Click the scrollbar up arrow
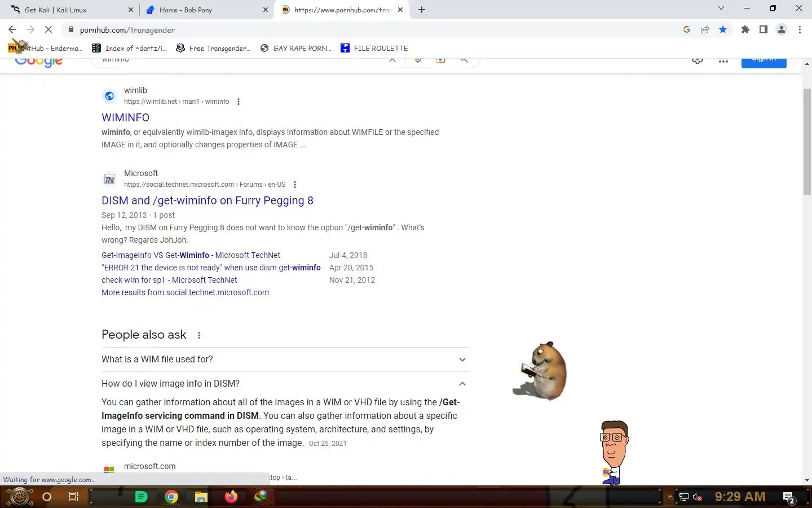This screenshot has width=812, height=508. pyautogui.click(x=807, y=63)
